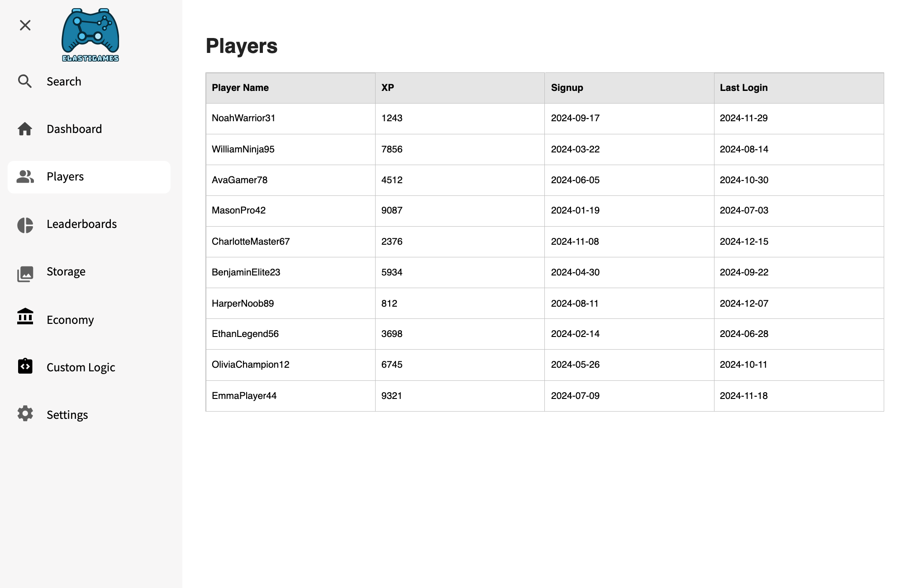Click the Leaderboards pie chart icon
This screenshot has height=588, width=905.
pos(25,225)
